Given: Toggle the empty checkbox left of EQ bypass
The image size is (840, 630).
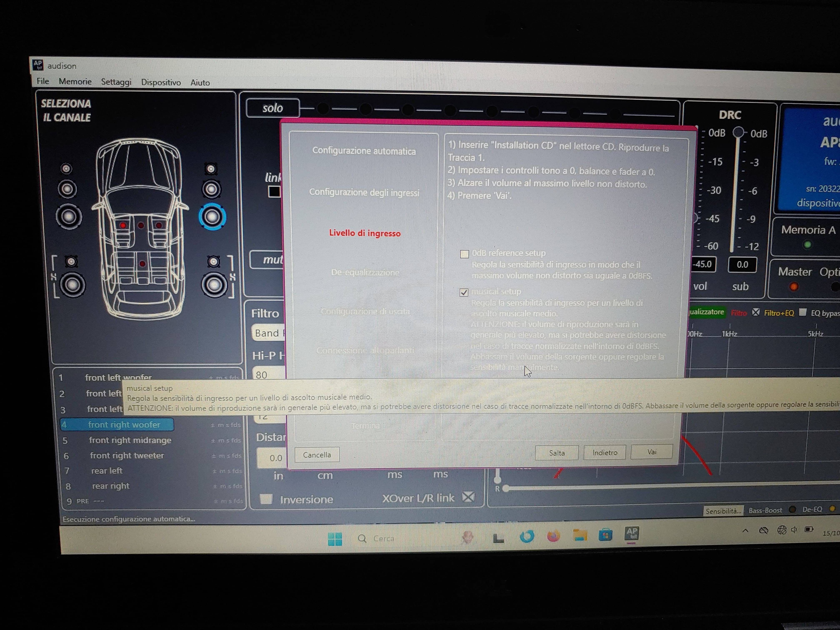Looking at the screenshot, I should tap(802, 312).
